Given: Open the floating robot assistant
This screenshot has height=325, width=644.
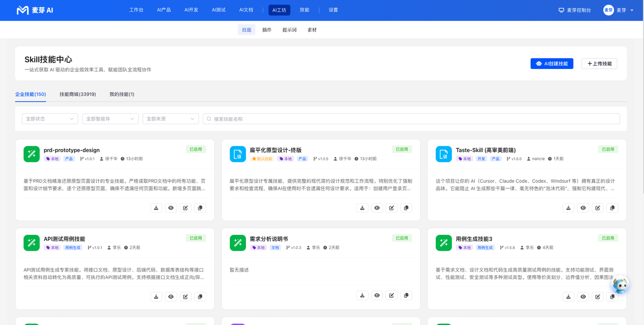Looking at the screenshot, I should (620, 285).
